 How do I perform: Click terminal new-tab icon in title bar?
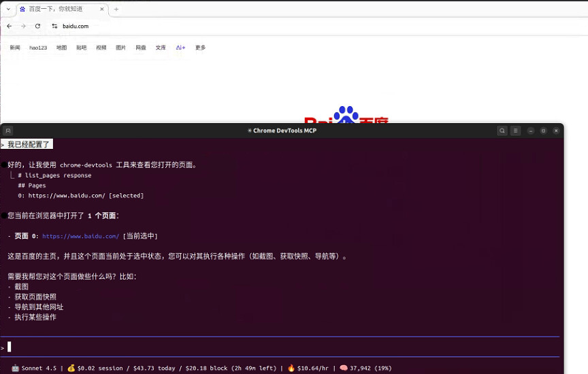(8, 131)
